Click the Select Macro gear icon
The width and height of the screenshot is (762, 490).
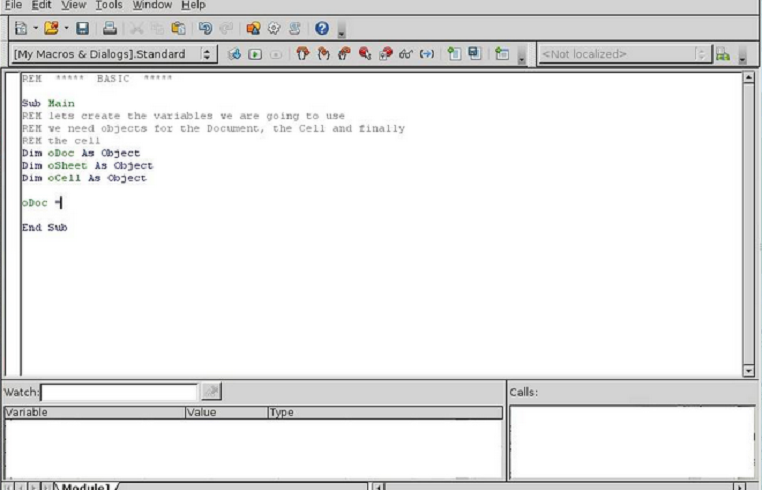(274, 28)
